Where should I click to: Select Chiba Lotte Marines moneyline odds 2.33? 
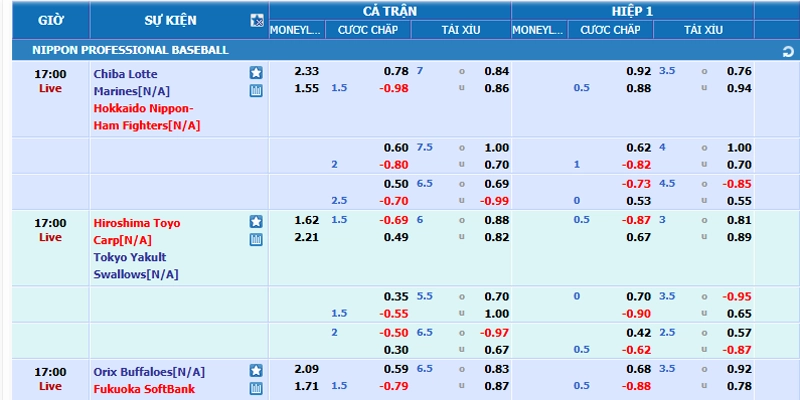coord(307,71)
